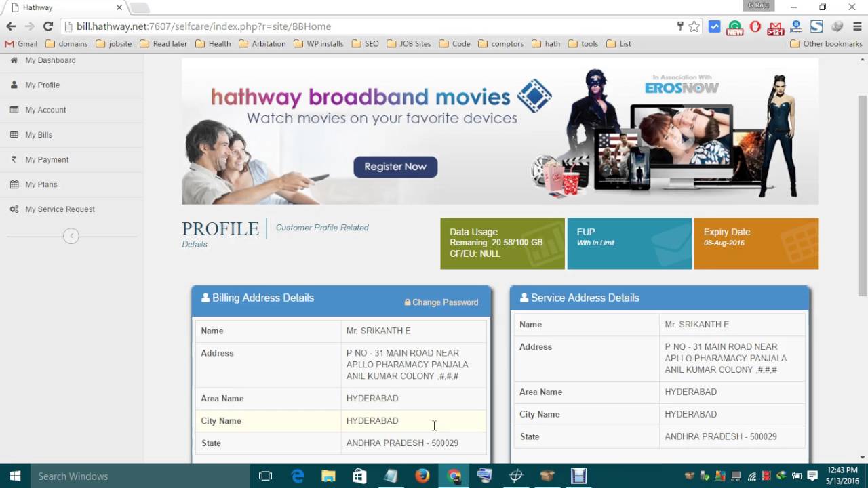
Task: Click Mr. SRIKANTH E in Service Address Details
Action: (x=696, y=325)
